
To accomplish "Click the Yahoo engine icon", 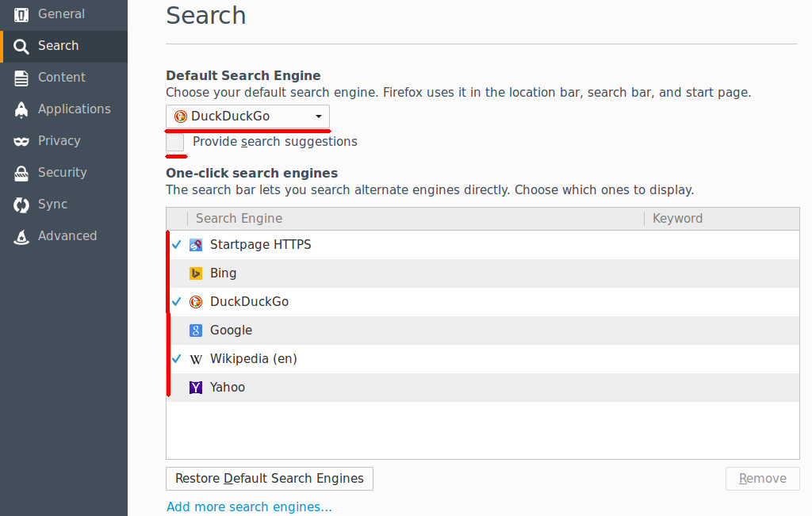I will tap(196, 387).
